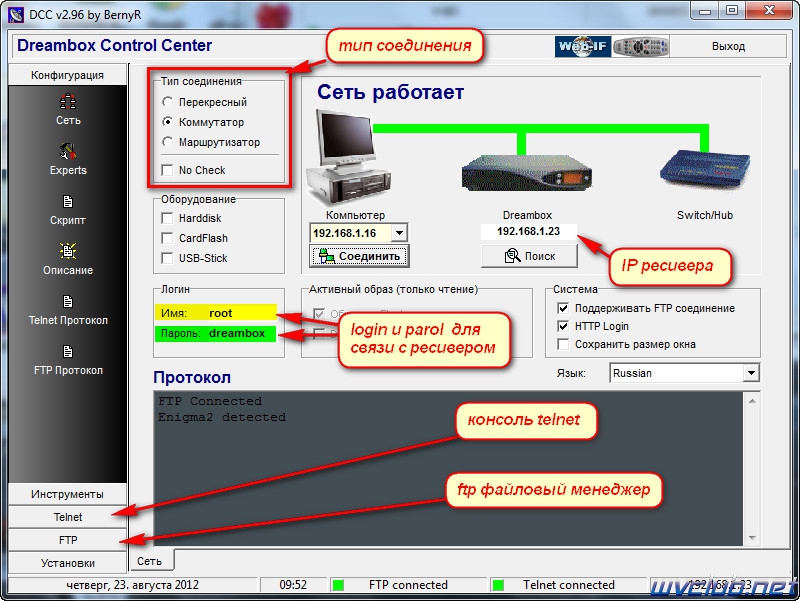Open the remote control icon
Image resolution: width=800 pixels, height=601 pixels.
click(x=641, y=46)
